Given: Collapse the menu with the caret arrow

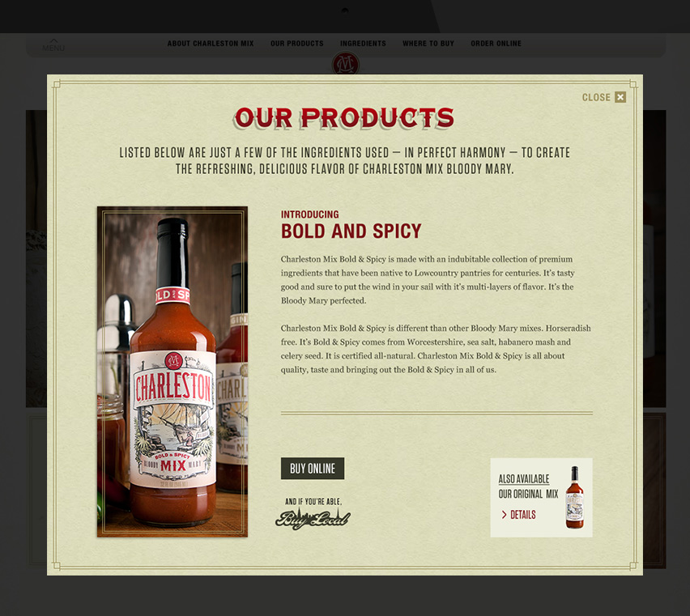Looking at the screenshot, I should 53,40.
